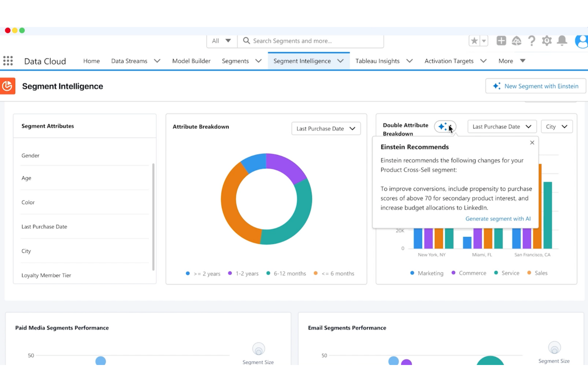
Task: Expand the More navigation menu
Action: pyautogui.click(x=511, y=61)
